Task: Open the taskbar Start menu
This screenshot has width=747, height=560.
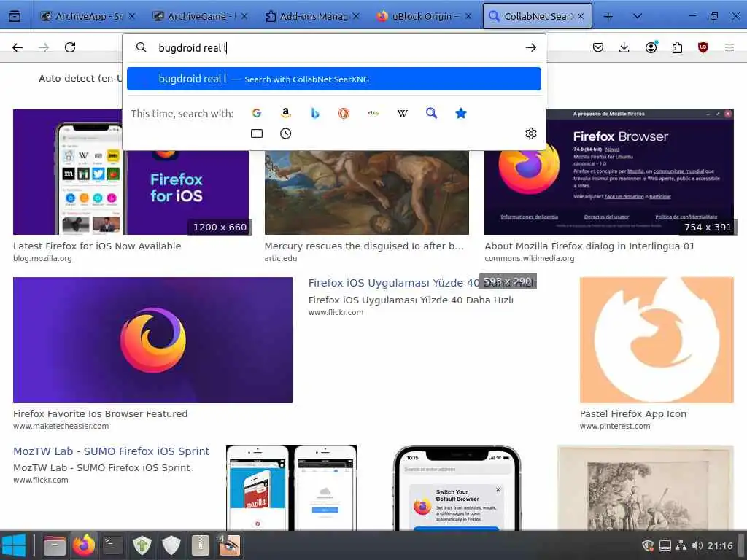Action: 13,545
